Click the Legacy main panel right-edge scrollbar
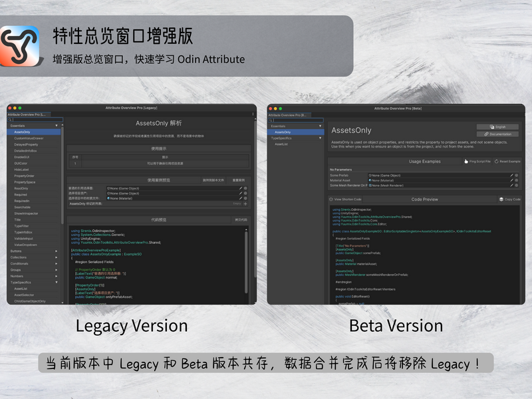The image size is (532, 399). 255,199
